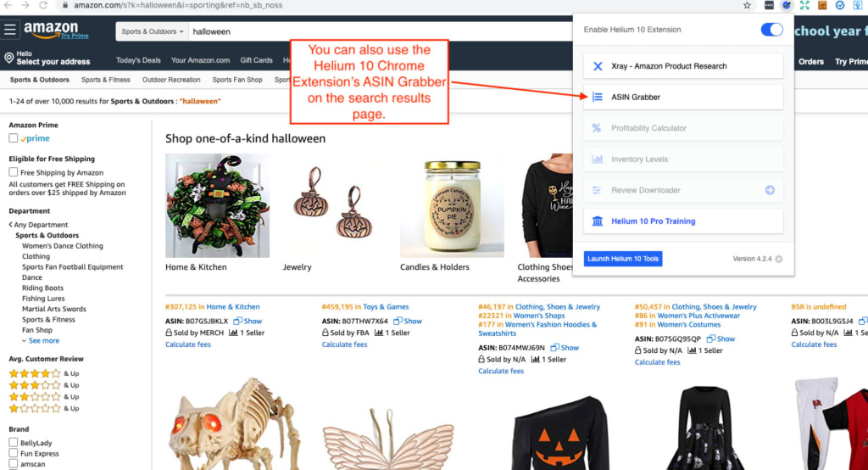868x470 pixels.
Task: Toggle Enable Helium 10 Extension switch
Action: [771, 30]
